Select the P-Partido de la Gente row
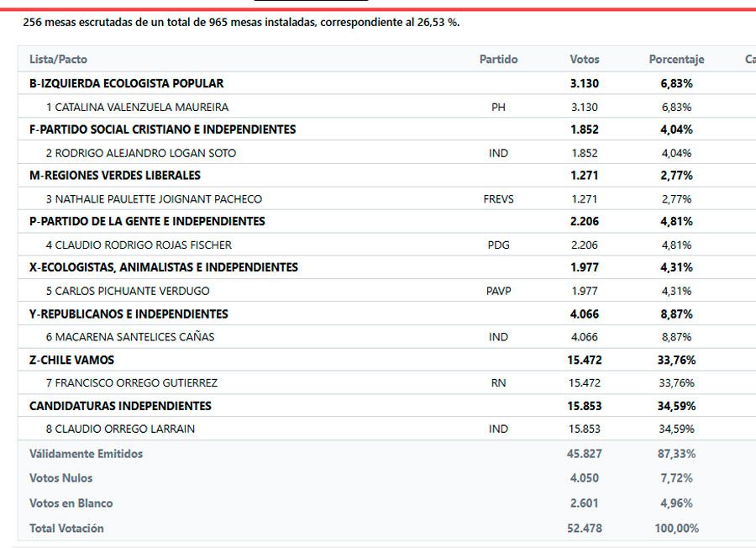Screen dimensions: 756x548 click(386, 221)
